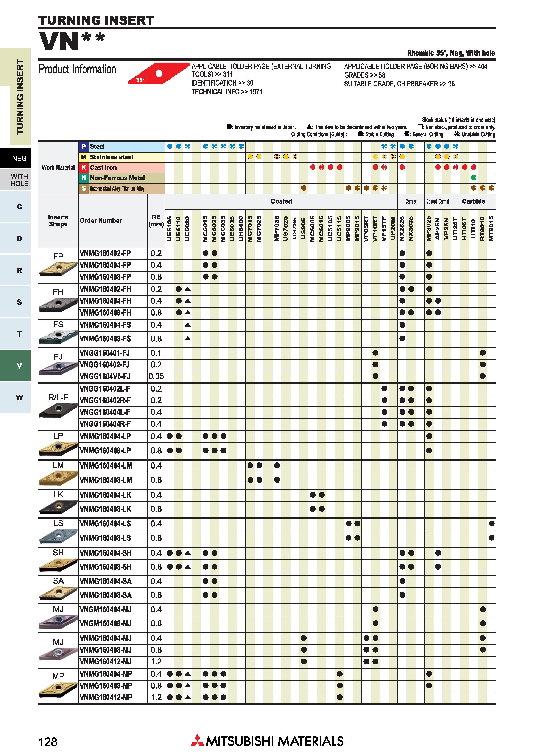Click the order number VNMG160412-MP
The height and width of the screenshot is (756, 534).
click(106, 697)
